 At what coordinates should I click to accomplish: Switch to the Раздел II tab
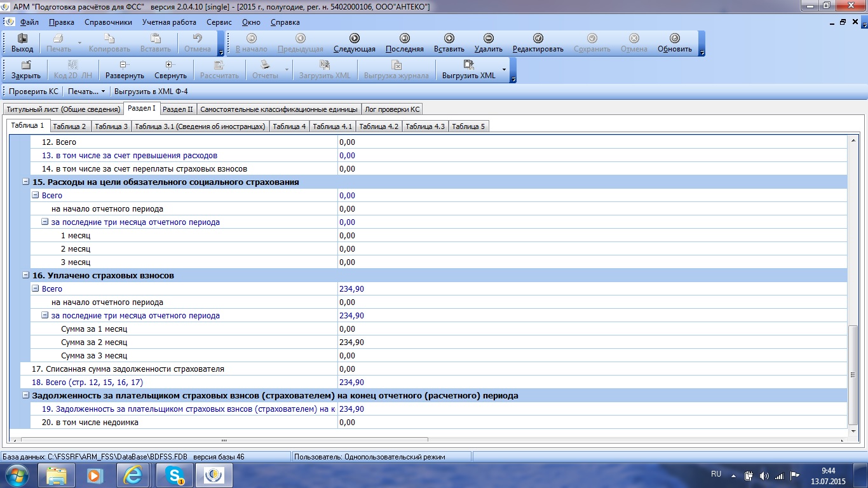point(178,109)
